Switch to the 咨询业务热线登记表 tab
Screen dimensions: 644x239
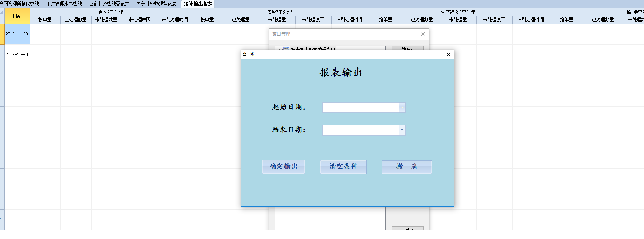pos(109,4)
